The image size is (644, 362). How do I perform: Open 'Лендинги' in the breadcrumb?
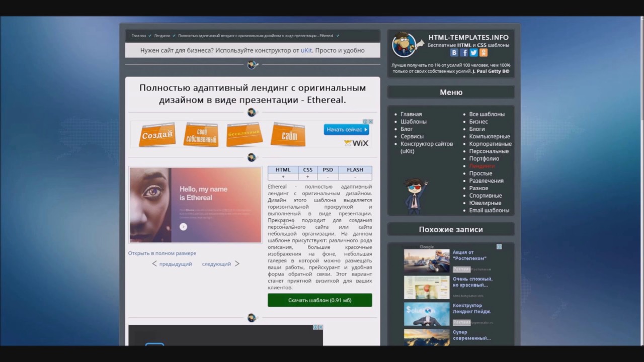(162, 36)
